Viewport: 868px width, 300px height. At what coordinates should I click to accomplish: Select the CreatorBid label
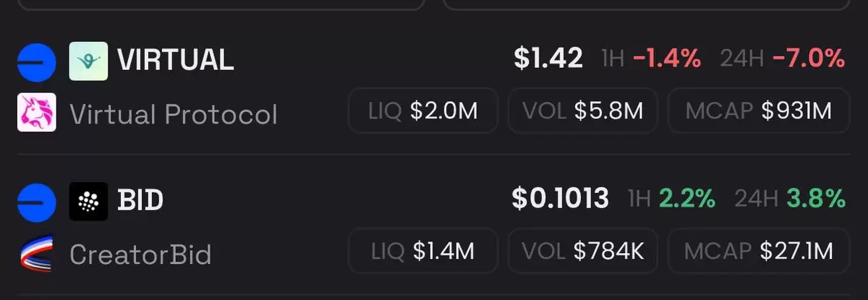[x=141, y=254]
